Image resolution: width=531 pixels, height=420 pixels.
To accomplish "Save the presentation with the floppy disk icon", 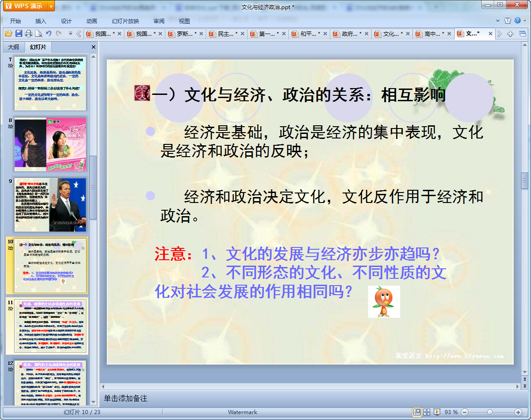I will point(19,34).
